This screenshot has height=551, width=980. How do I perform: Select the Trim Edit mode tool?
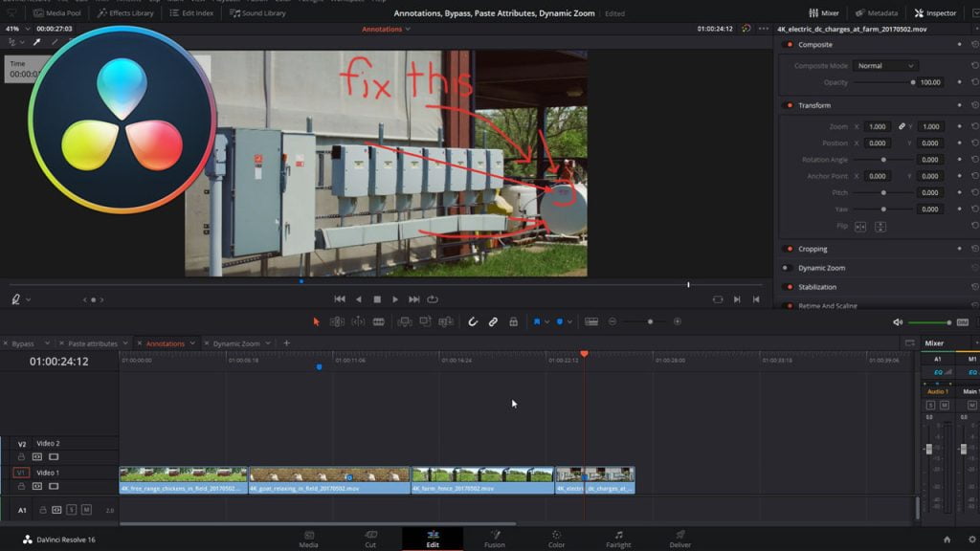coord(337,321)
